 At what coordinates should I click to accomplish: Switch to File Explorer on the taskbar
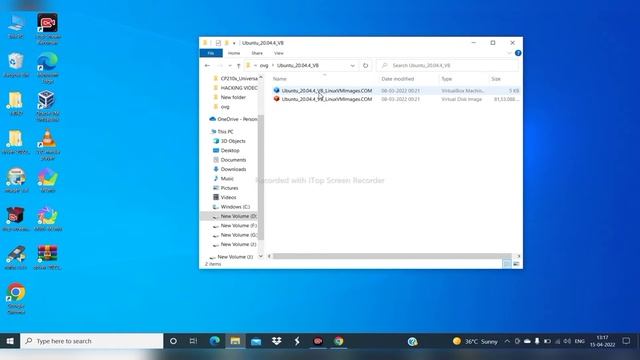(x=235, y=341)
